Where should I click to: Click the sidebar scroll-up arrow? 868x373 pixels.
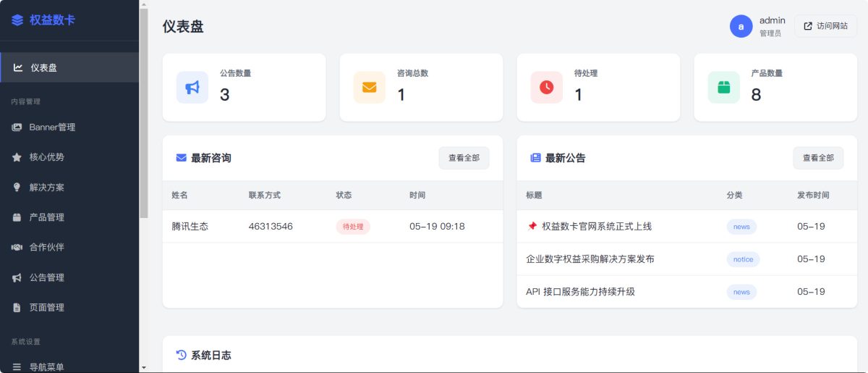point(143,4)
